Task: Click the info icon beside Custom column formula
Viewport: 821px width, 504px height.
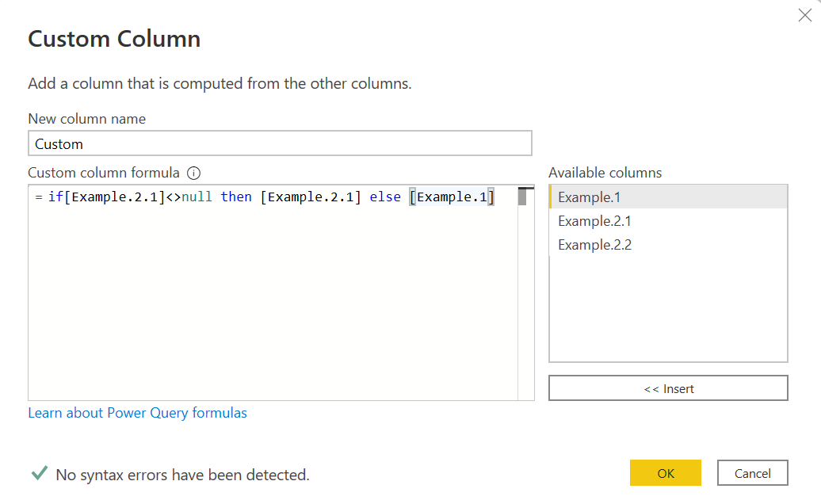Action: (193, 173)
